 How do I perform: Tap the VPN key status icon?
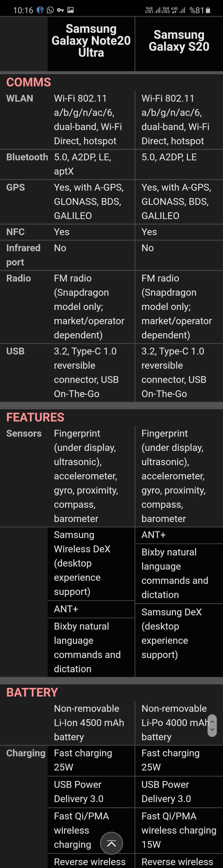[x=60, y=10]
